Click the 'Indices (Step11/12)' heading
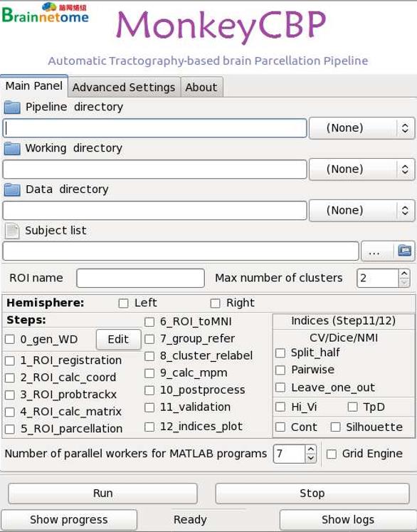The width and height of the screenshot is (417, 532). [344, 321]
